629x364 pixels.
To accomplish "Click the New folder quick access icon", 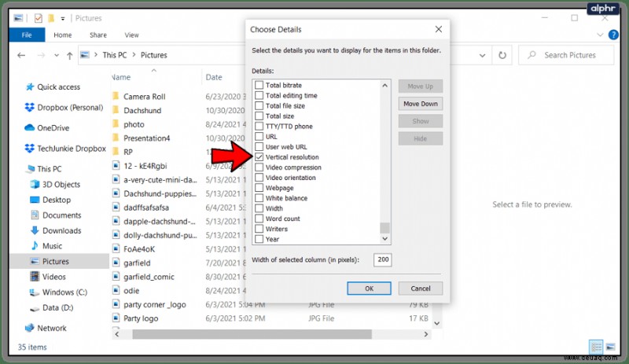I will pos(51,18).
